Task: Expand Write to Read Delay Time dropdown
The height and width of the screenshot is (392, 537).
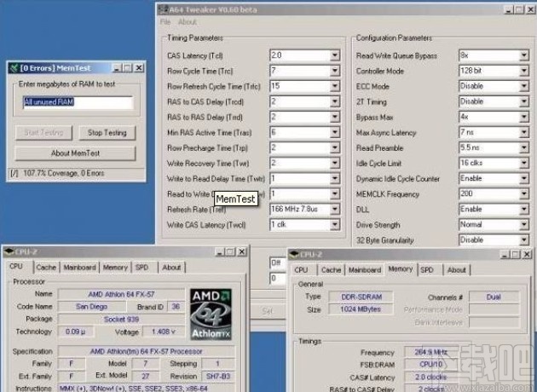Action: pyautogui.click(x=335, y=178)
